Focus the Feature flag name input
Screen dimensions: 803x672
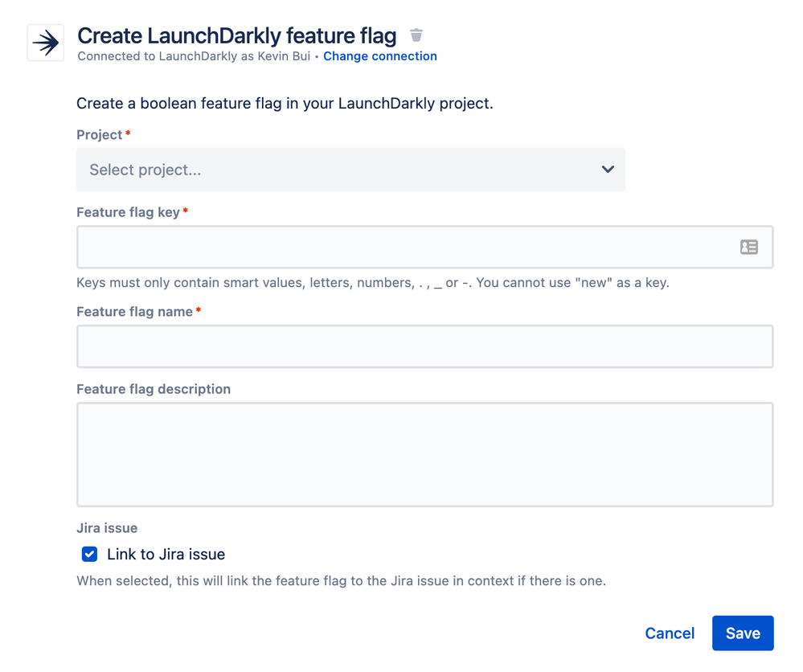click(x=425, y=346)
